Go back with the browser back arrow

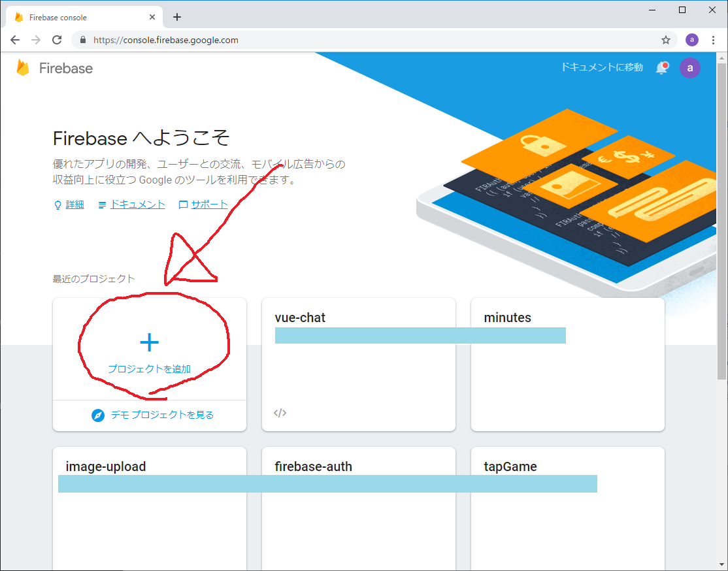coord(15,40)
